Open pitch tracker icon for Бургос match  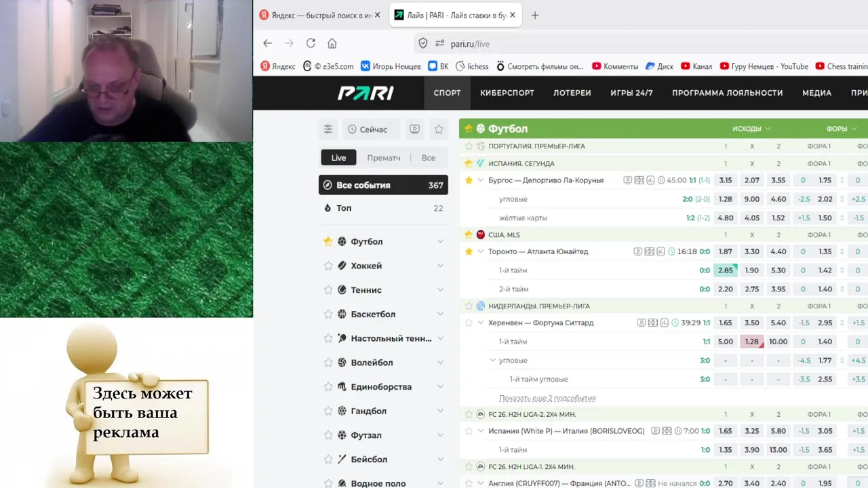(x=639, y=180)
